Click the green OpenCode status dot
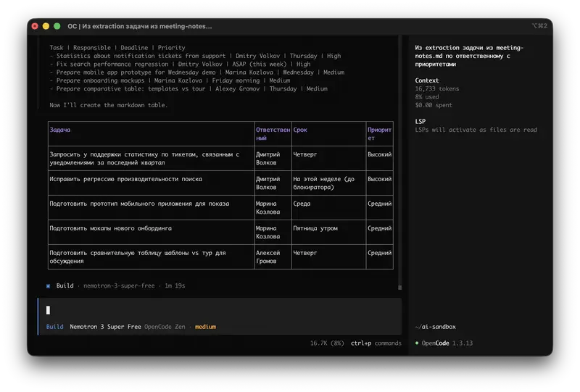580x392 pixels. point(418,343)
